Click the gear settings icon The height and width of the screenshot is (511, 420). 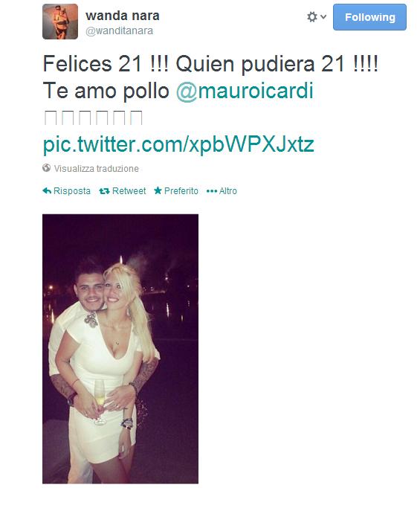point(312,17)
